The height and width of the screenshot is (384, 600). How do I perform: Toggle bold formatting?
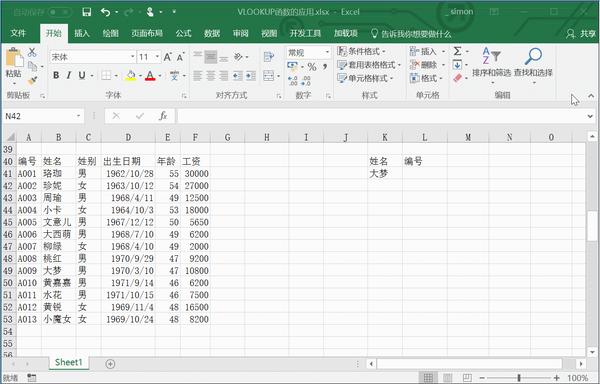tap(56, 75)
